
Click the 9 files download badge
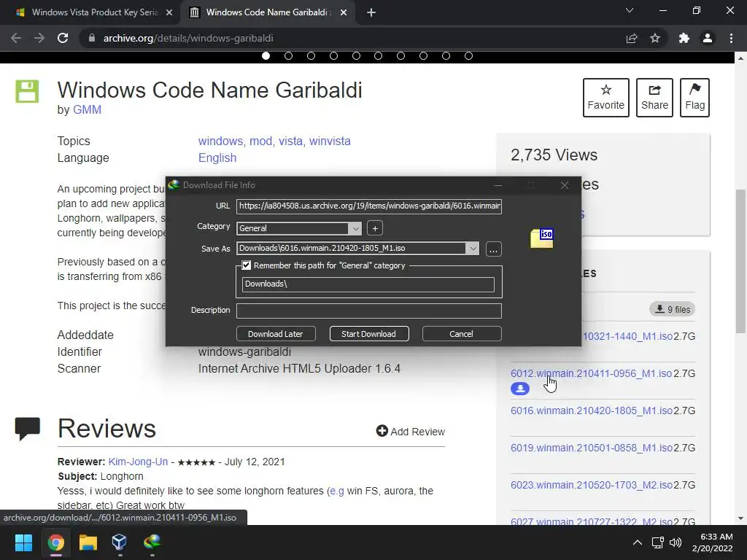pos(672,309)
